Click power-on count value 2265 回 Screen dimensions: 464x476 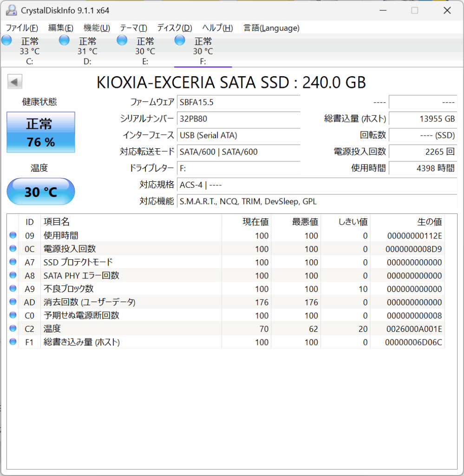pos(423,152)
